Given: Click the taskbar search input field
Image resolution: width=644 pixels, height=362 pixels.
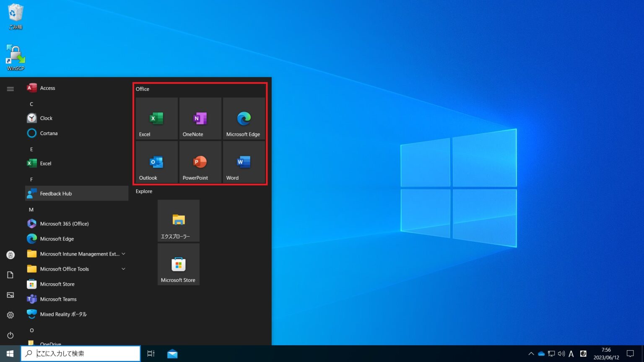Looking at the screenshot, I should coord(80,353).
